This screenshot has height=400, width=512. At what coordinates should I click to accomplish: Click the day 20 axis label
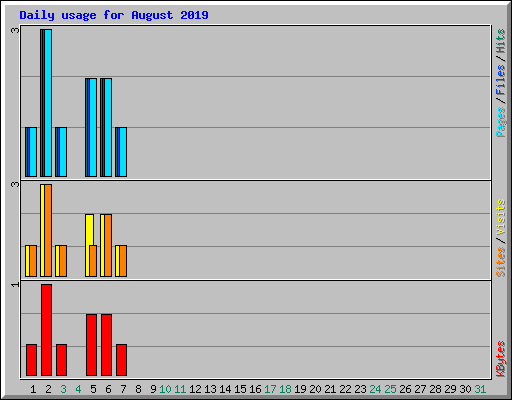pos(315,389)
